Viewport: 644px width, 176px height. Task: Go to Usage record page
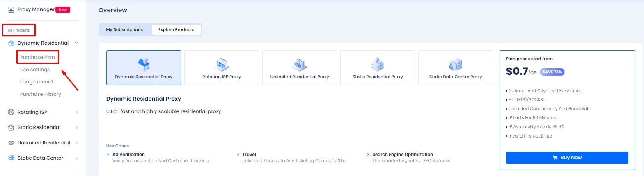coord(37,82)
